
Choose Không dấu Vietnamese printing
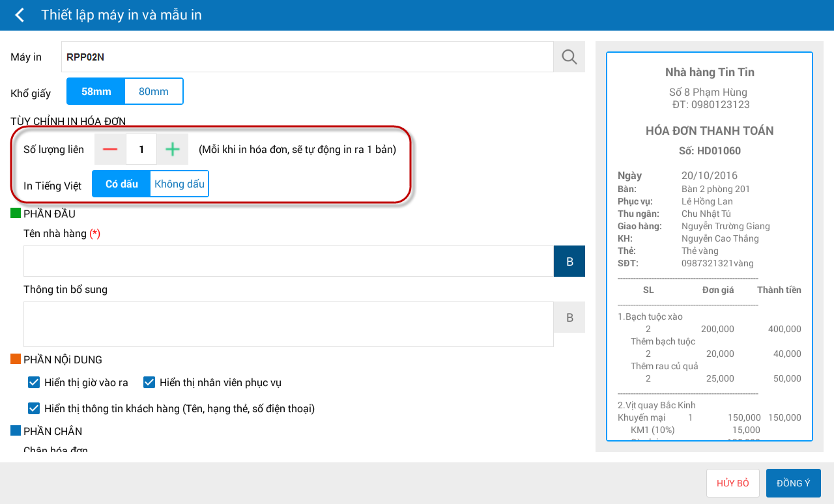(179, 184)
